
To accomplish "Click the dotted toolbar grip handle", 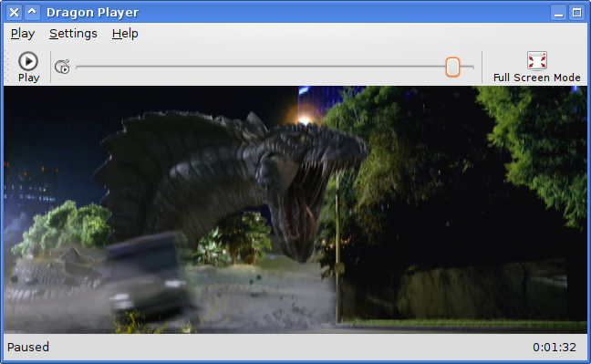I will pyautogui.click(x=6, y=67).
